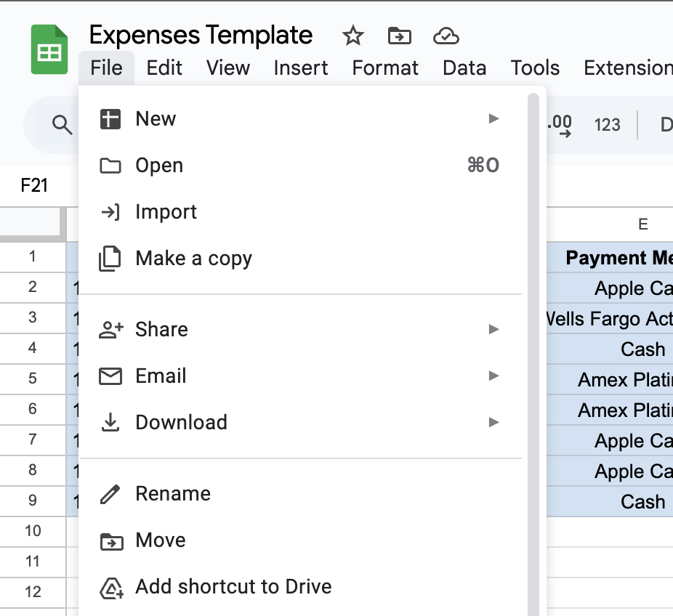Open the 123 number format menu
This screenshot has width=673, height=616.
(607, 125)
